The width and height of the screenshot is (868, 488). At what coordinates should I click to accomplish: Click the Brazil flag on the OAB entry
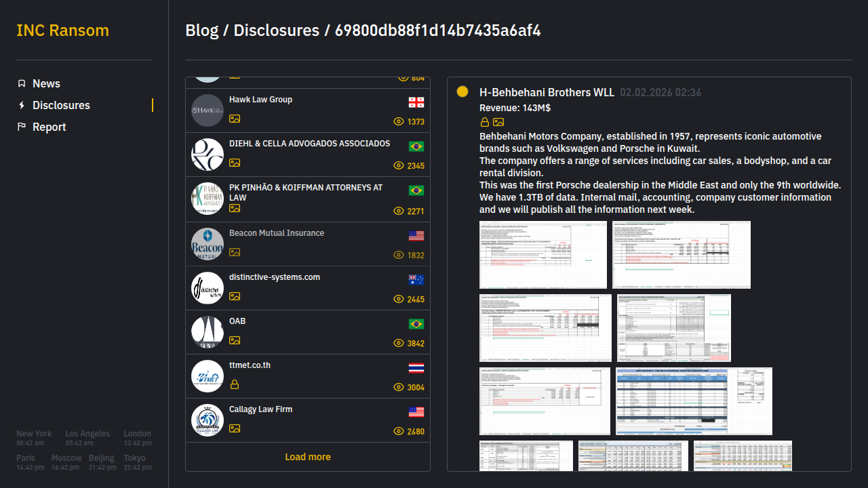[416, 324]
